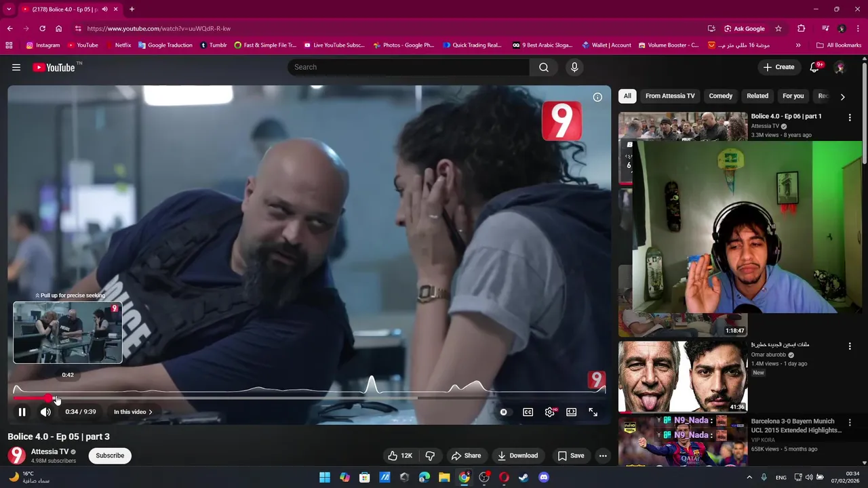Screen dimensions: 868x488
Task: Open Discord from the taskbar
Action: click(x=543, y=477)
